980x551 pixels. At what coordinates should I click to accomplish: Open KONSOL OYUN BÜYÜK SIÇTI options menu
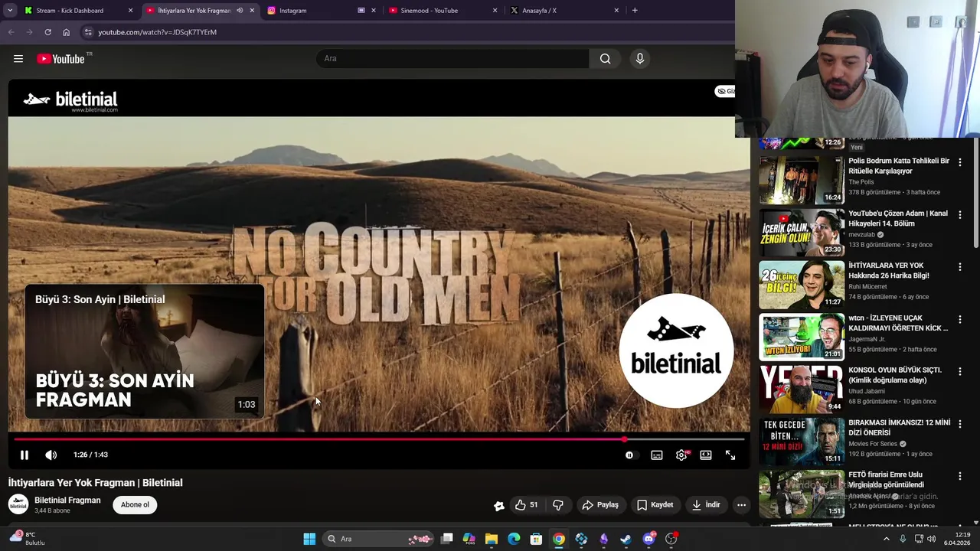(x=959, y=371)
